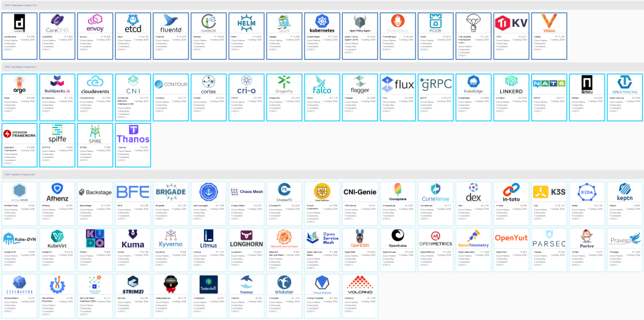The image size is (644, 320).
Task: Click the CloudEvents logo
Action: point(95,85)
